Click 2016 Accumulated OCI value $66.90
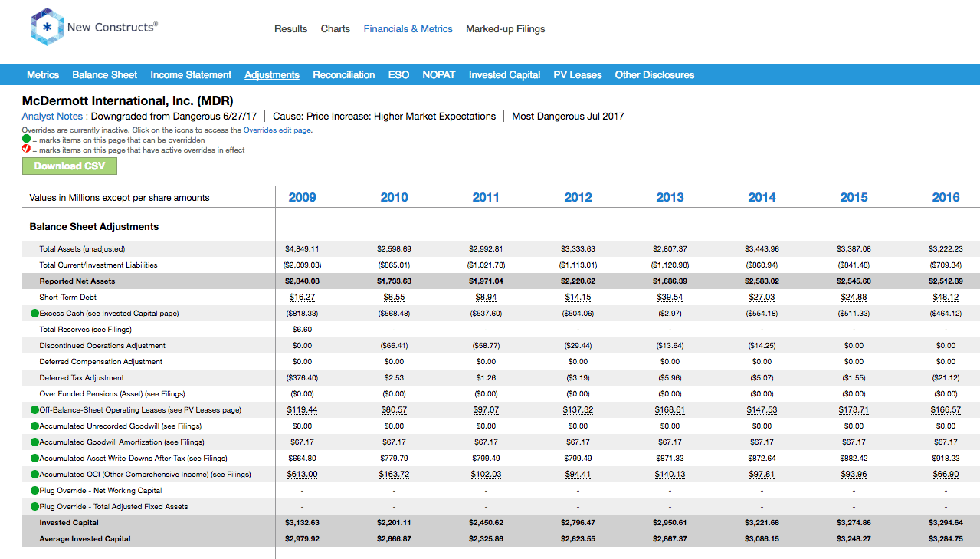 tap(946, 474)
